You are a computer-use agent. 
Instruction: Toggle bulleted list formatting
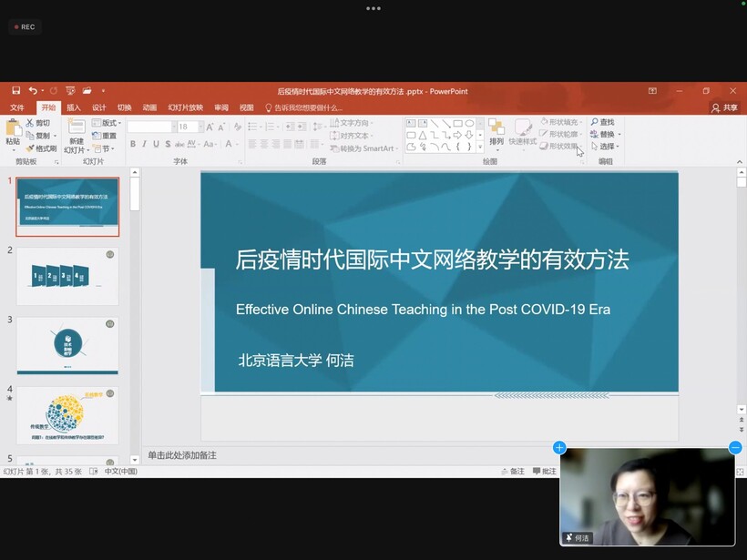point(254,127)
